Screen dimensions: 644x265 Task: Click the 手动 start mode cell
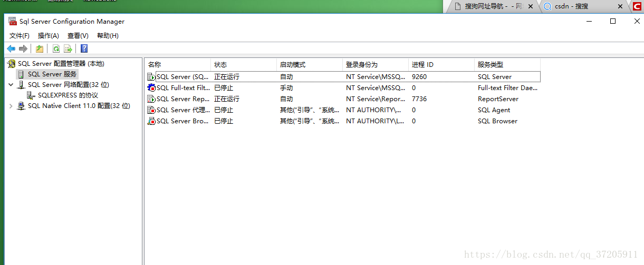click(286, 88)
